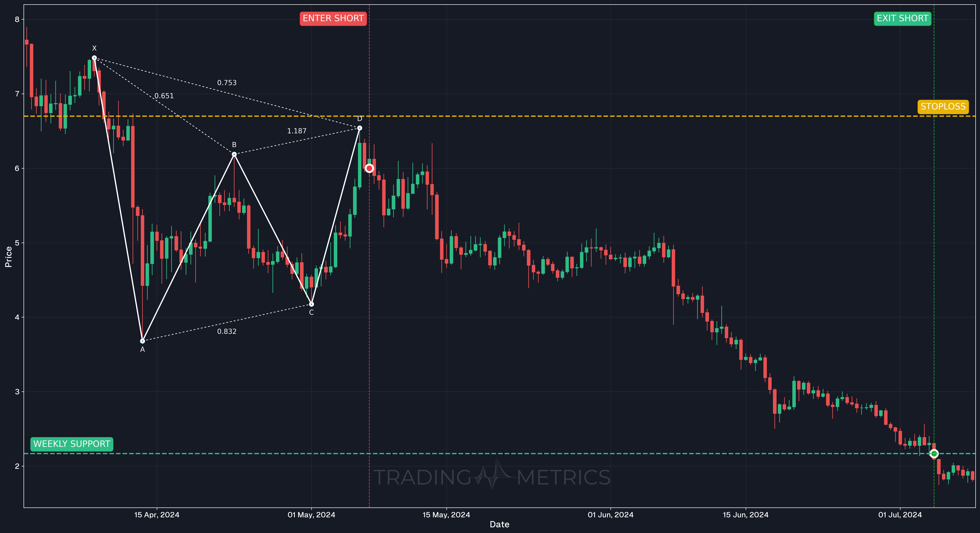Click the 1.187 ratio value
The image size is (980, 533).
(297, 131)
